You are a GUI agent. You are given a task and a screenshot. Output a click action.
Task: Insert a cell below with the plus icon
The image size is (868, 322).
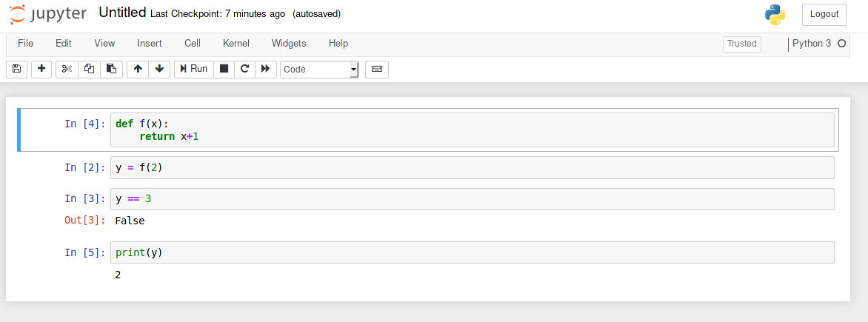41,69
